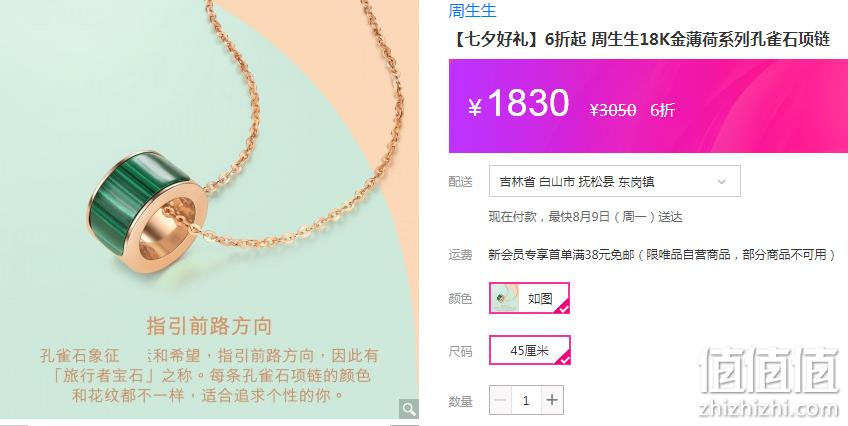Viewport: 848px width, 426px height.
Task: Open the 周生生 brand link
Action: pos(472,10)
